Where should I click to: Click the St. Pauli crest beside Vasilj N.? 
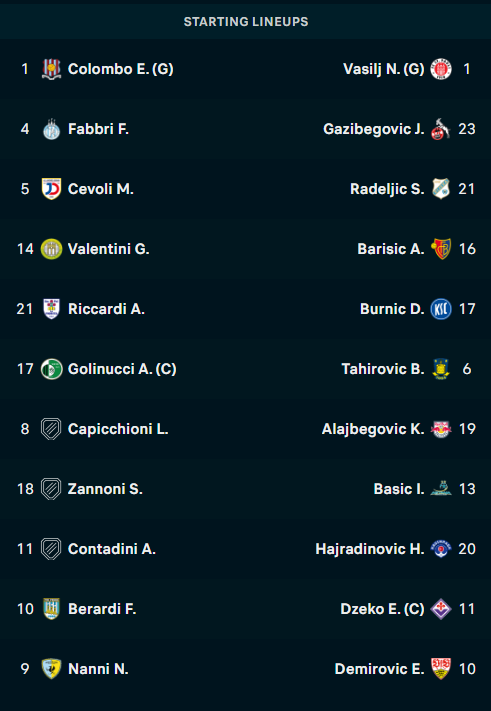click(x=441, y=69)
